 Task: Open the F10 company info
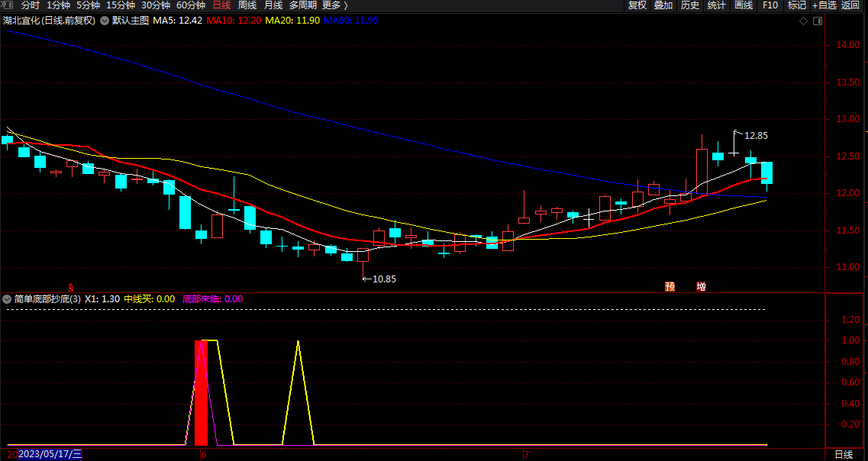click(x=770, y=5)
